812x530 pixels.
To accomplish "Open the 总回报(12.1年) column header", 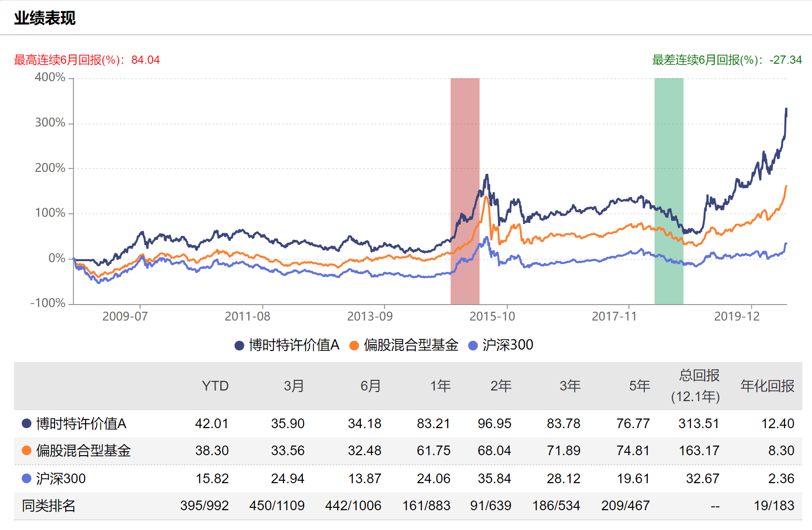I will [697, 386].
